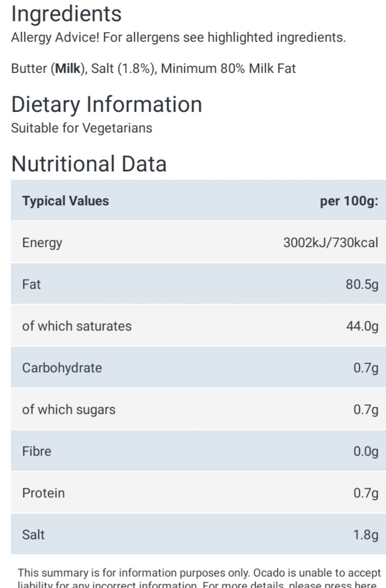Viewport: 386px width, 588px height.
Task: Click the per 100g column header
Action: point(349,201)
